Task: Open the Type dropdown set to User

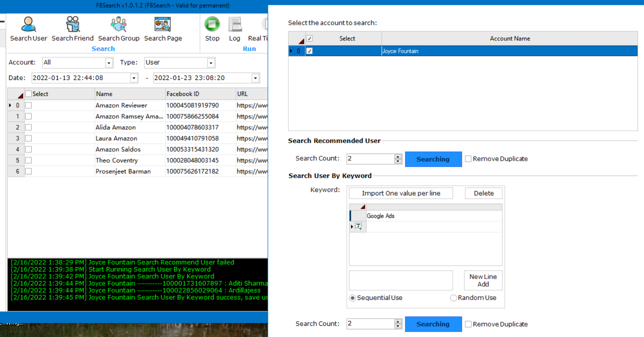Action: [211, 63]
